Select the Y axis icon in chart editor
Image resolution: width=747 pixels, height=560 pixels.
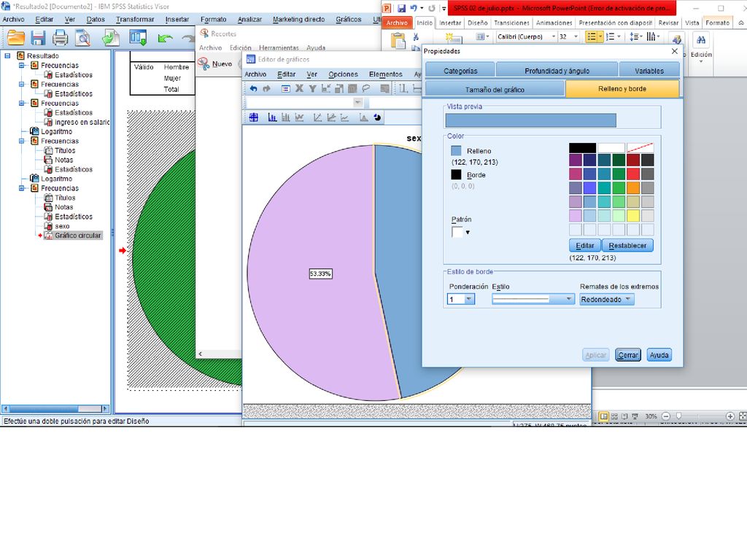pyautogui.click(x=312, y=88)
